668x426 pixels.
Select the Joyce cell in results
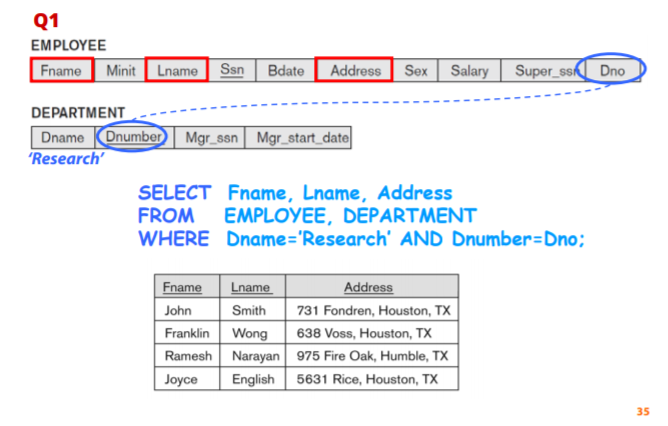[x=187, y=378]
